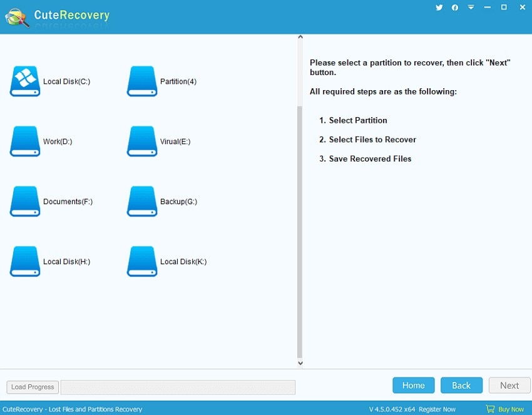Image resolution: width=532 pixels, height=415 pixels.
Task: Open the Twitter share icon
Action: point(439,8)
